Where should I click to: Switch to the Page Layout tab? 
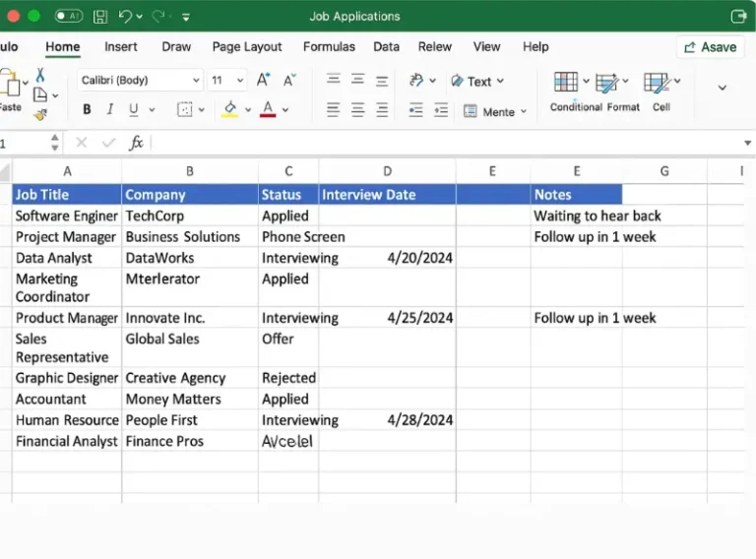coord(247,46)
